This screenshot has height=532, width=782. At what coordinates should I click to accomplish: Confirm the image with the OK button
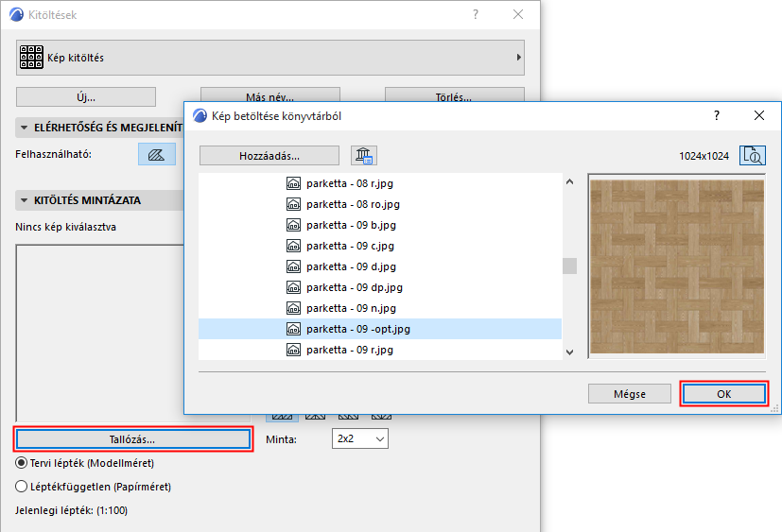pyautogui.click(x=723, y=394)
